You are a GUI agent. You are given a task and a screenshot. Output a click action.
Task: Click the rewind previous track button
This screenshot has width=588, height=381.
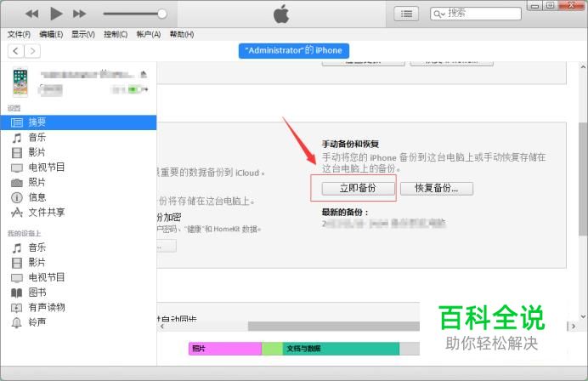[x=32, y=14]
